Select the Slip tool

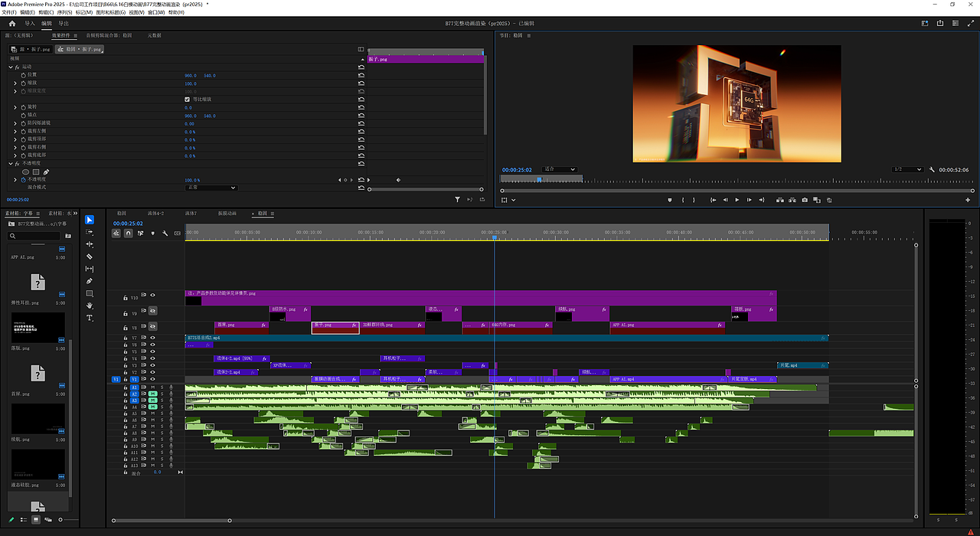click(90, 269)
